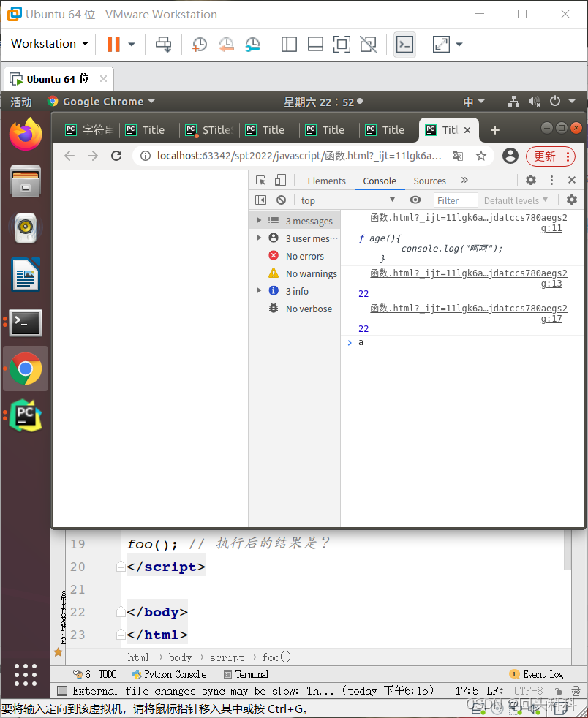Click the 更新 update button

click(x=551, y=156)
